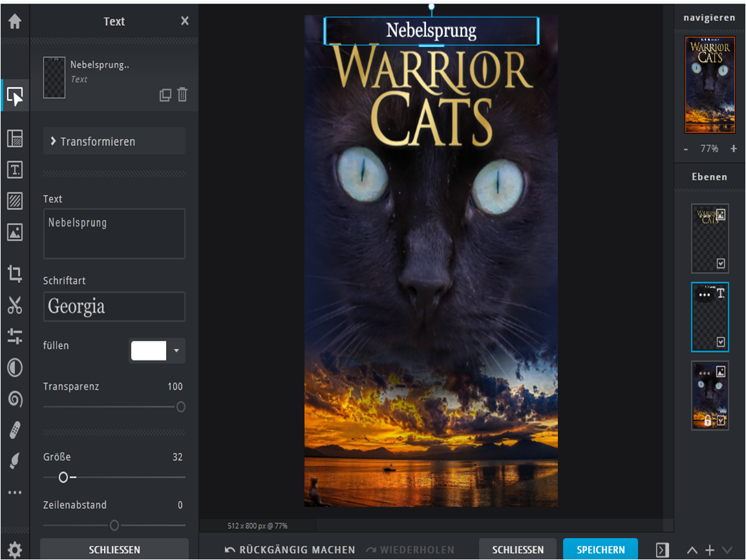Click RÜCKGÄNGIG MACHEN to undo
The width and height of the screenshot is (746, 560).
(290, 550)
